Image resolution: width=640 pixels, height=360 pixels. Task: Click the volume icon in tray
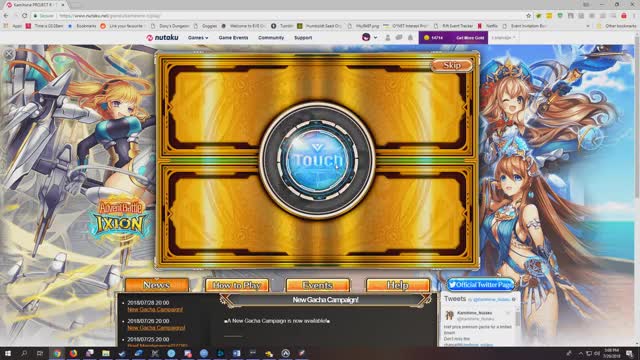[x=596, y=353]
